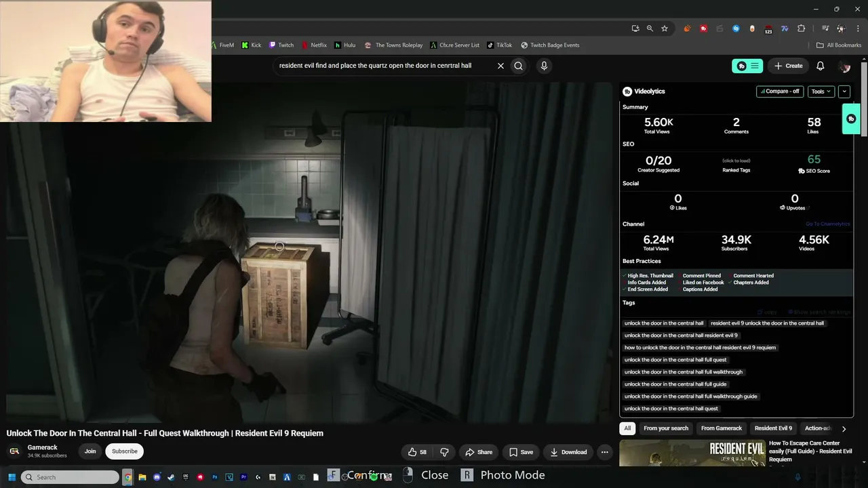The width and height of the screenshot is (868, 488).
Task: Start voice search with the microphone
Action: click(x=544, y=66)
